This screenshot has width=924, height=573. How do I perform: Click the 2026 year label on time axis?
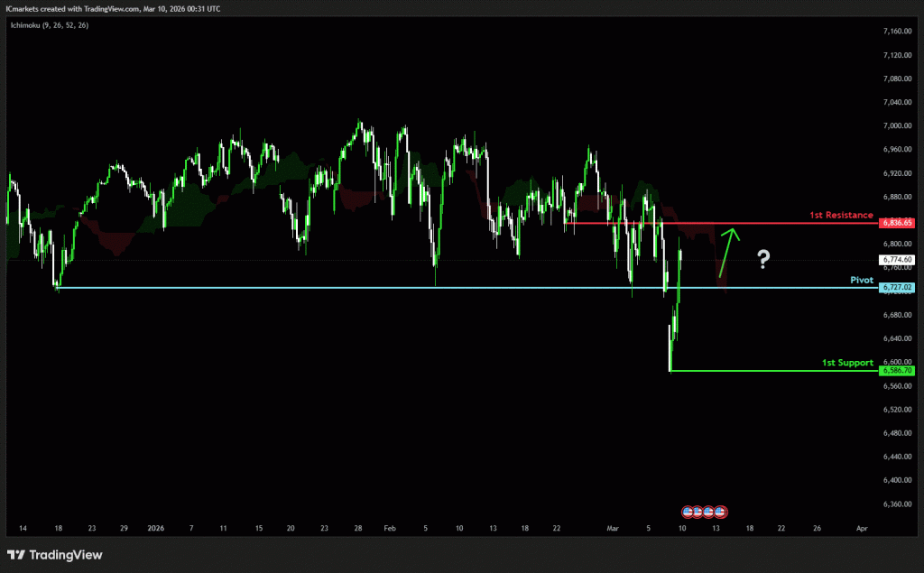pos(156,527)
